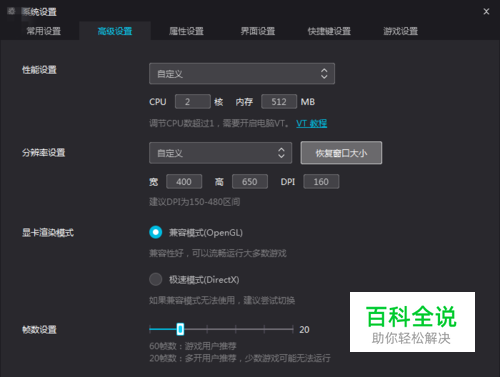Open the 性能设置 自定义 dropdown
Viewport: 500px width, 377px height.
click(242, 74)
